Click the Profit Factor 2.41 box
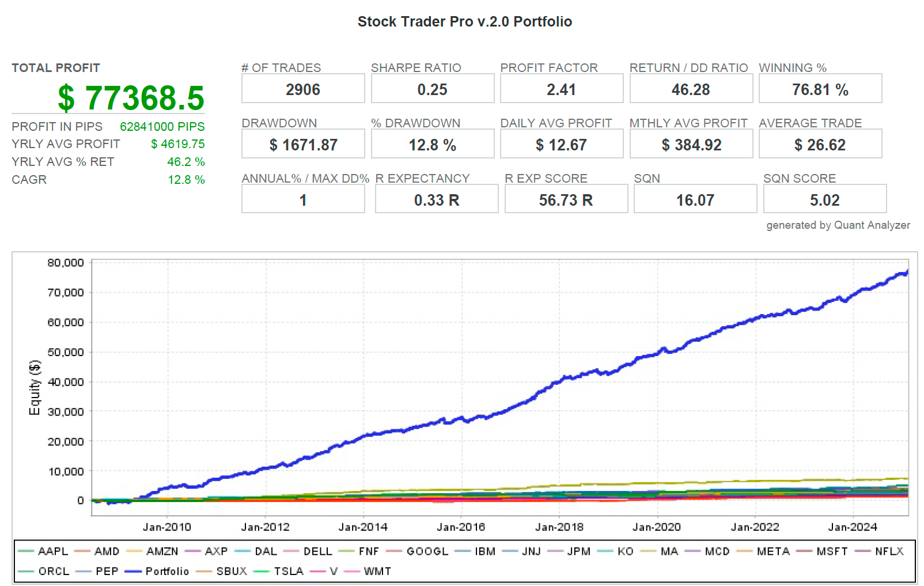The image size is (924, 586). 562,89
